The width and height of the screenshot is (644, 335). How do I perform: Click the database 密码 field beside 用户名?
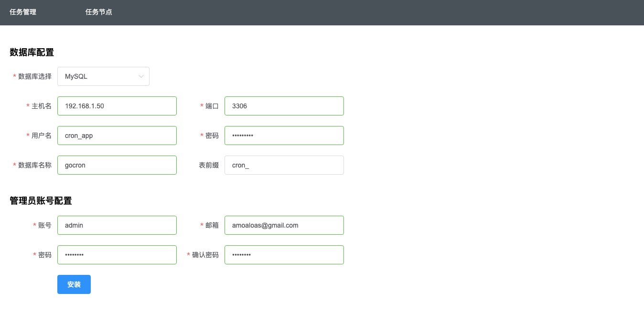(x=284, y=136)
